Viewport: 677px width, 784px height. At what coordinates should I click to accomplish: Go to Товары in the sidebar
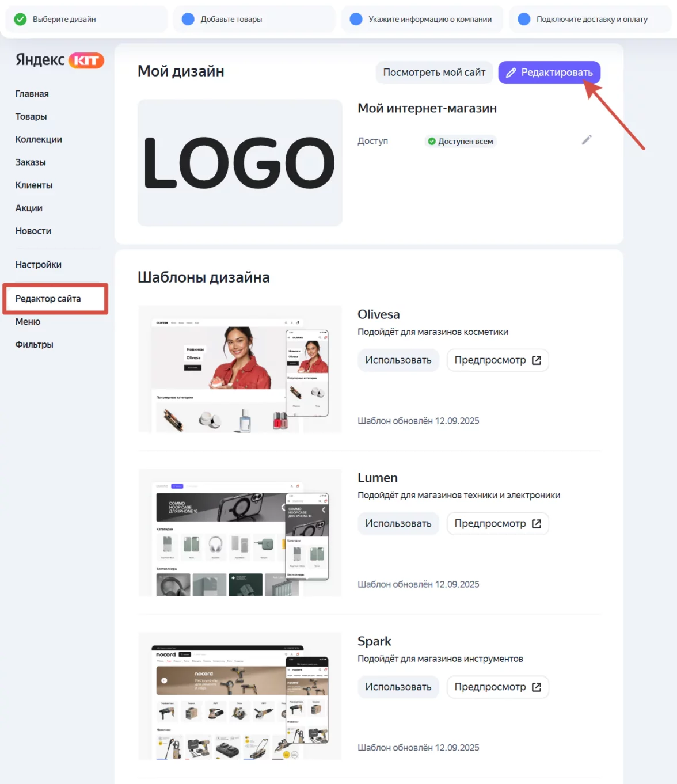pos(31,116)
